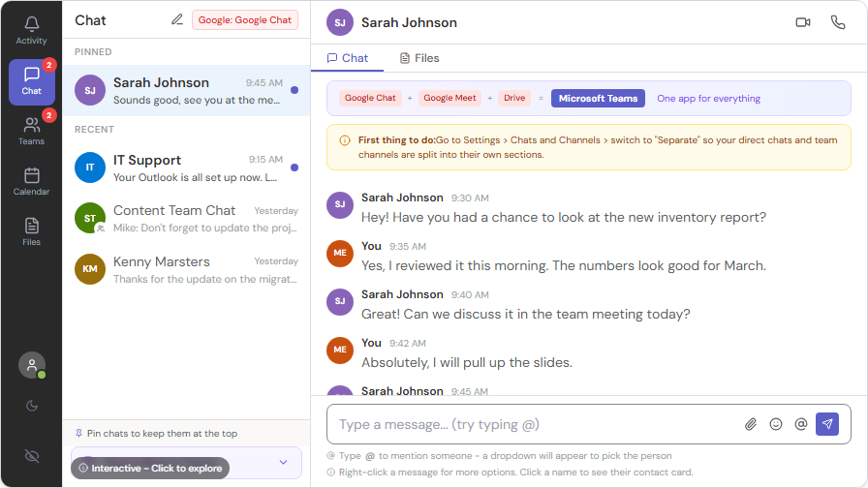Click the Google Meet tag in the banner

click(x=449, y=98)
